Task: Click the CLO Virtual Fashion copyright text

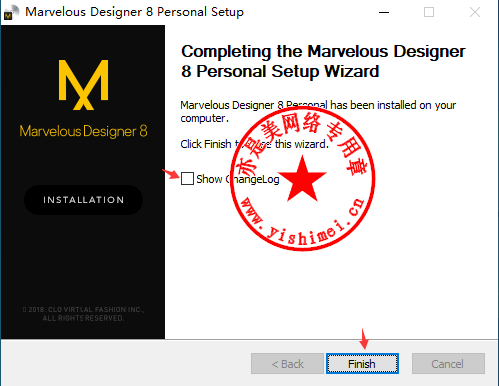Action: 83,314
